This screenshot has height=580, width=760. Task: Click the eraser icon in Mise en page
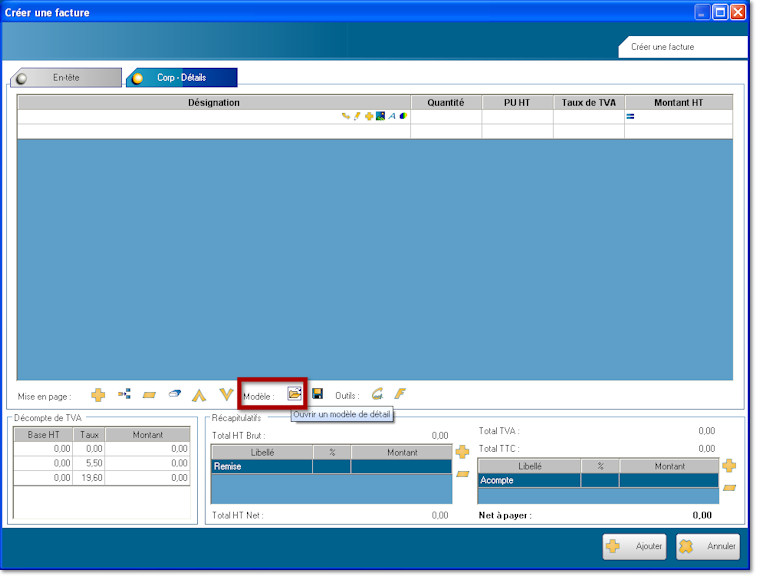coord(174,395)
